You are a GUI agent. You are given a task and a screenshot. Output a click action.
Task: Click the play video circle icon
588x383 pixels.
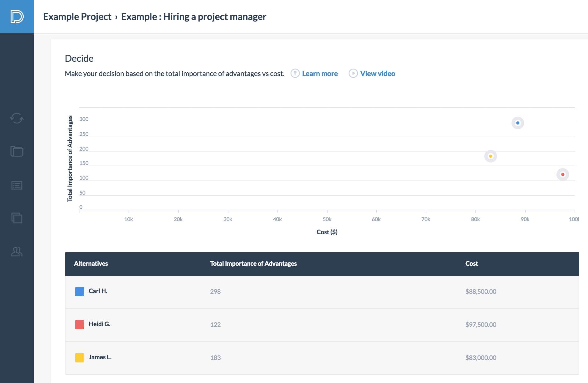[x=353, y=73]
